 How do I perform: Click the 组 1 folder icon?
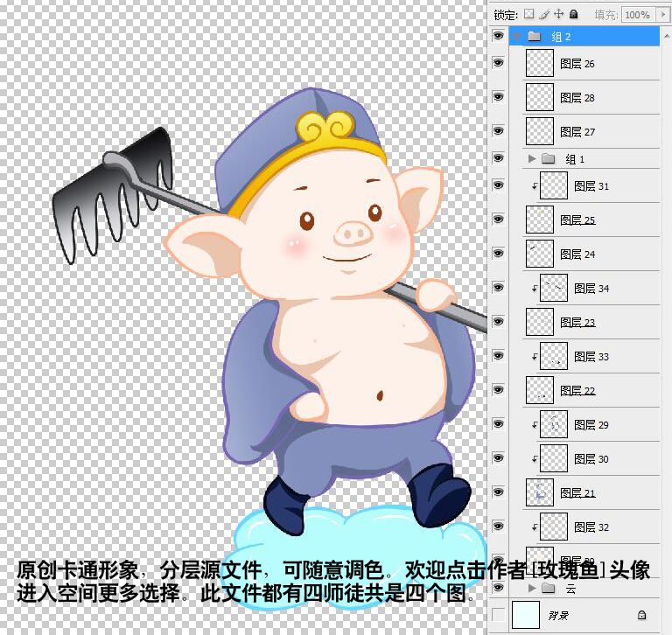coord(548,159)
